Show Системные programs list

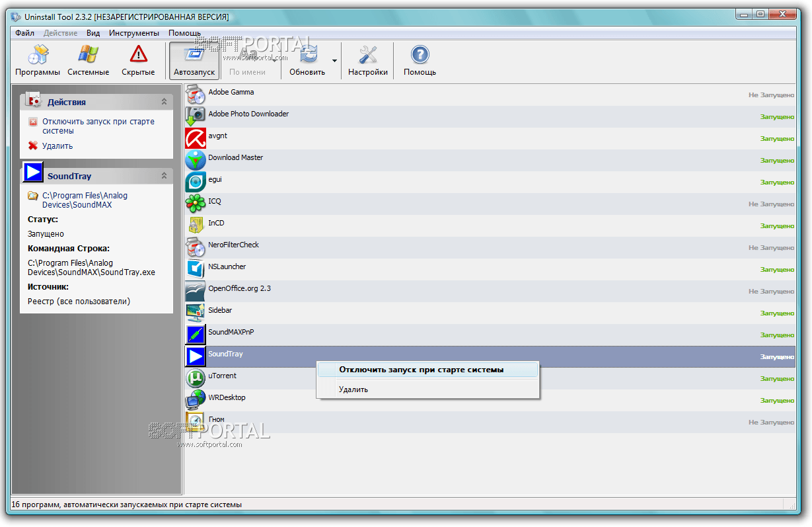click(88, 61)
